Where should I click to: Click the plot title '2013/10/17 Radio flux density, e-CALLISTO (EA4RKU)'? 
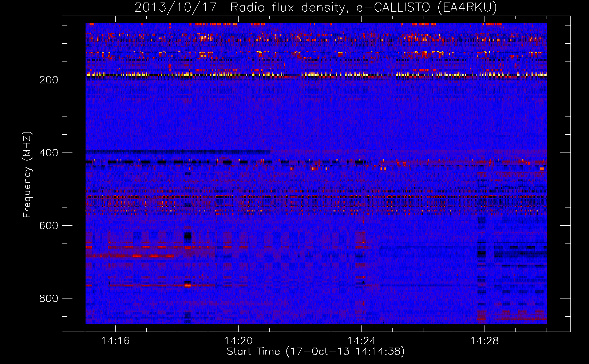point(316,7)
